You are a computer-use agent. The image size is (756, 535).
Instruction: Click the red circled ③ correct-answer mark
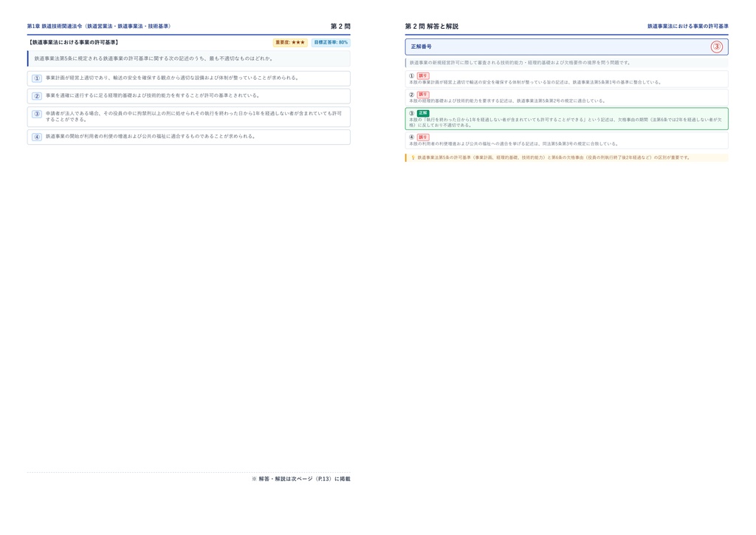pos(716,47)
